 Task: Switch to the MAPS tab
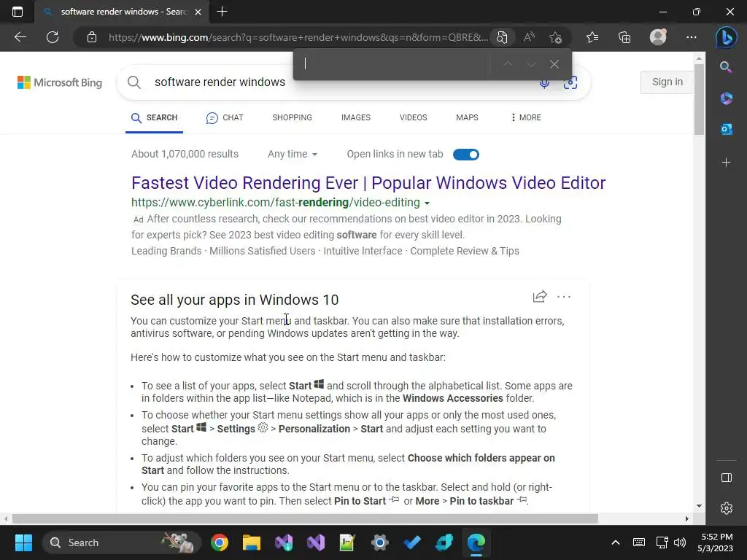467,117
